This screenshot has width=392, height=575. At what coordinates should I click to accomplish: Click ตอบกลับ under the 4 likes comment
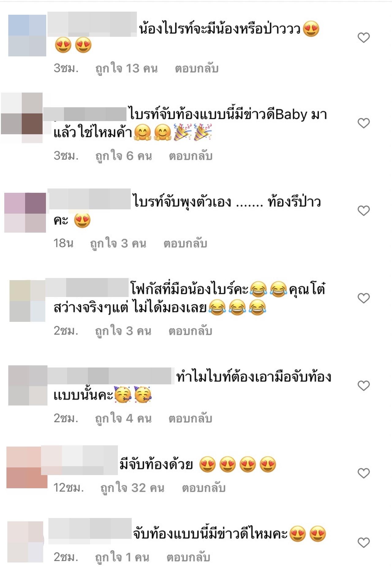(x=190, y=419)
